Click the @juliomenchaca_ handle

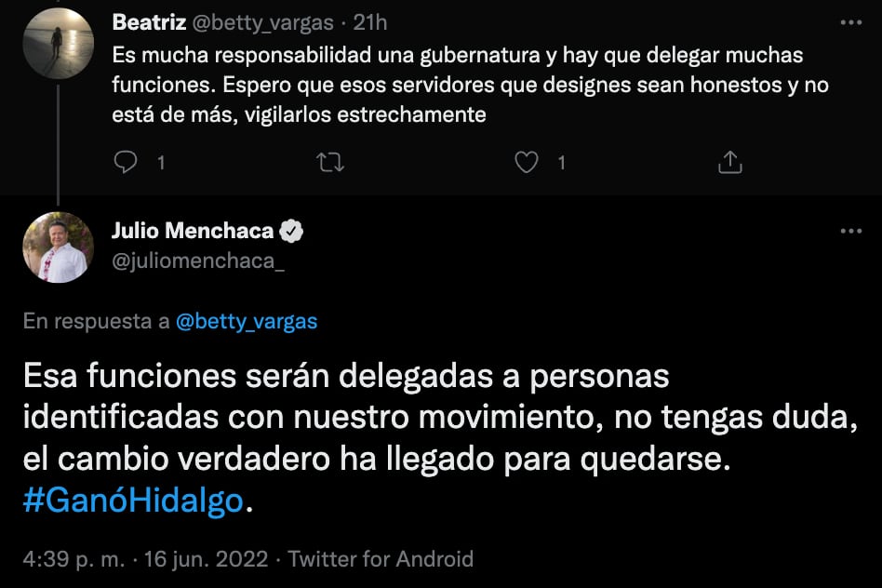(x=198, y=261)
